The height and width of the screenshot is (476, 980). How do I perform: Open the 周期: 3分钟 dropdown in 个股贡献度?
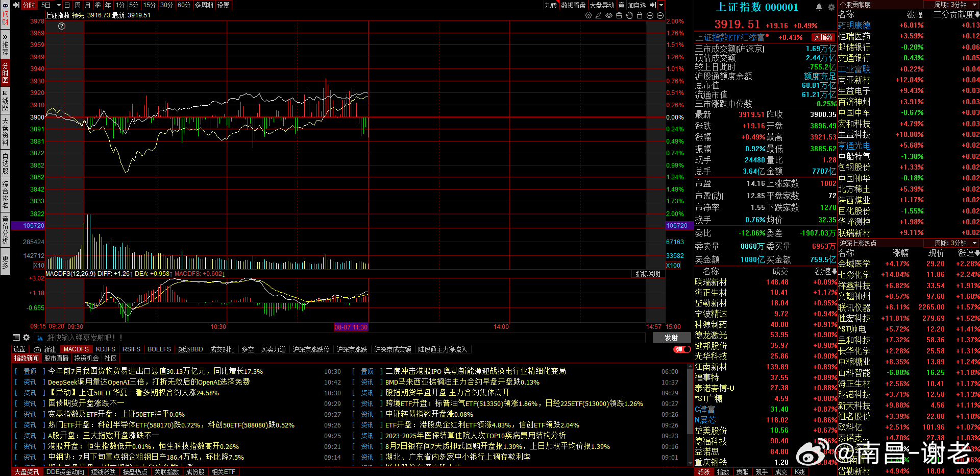(953, 5)
